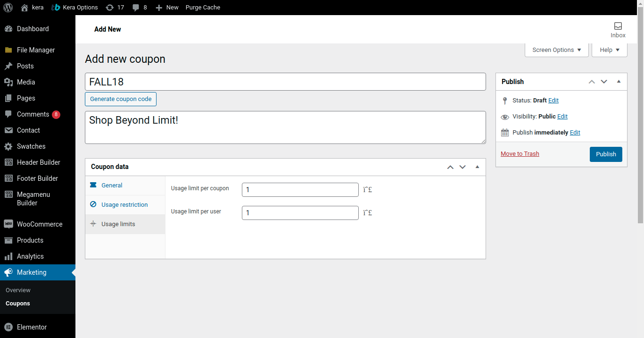
Task: Click the New plus icon
Action: point(159,8)
